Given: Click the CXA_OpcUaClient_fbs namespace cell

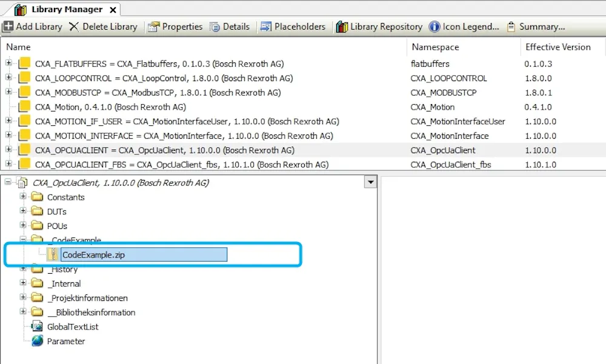Looking at the screenshot, I should coord(451,165).
